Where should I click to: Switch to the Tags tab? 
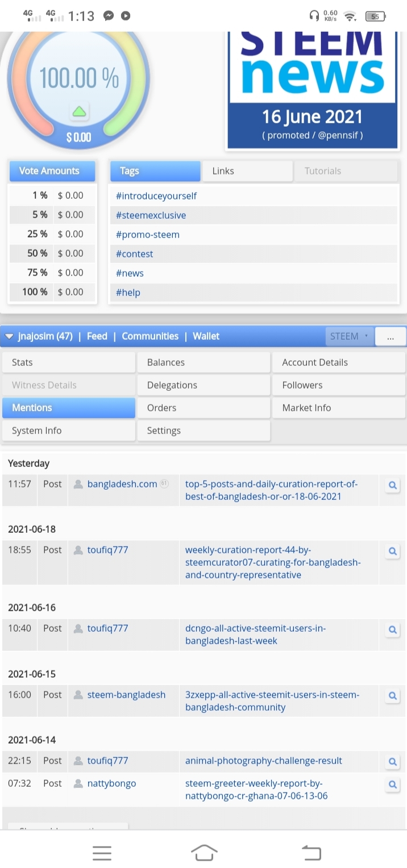click(155, 171)
